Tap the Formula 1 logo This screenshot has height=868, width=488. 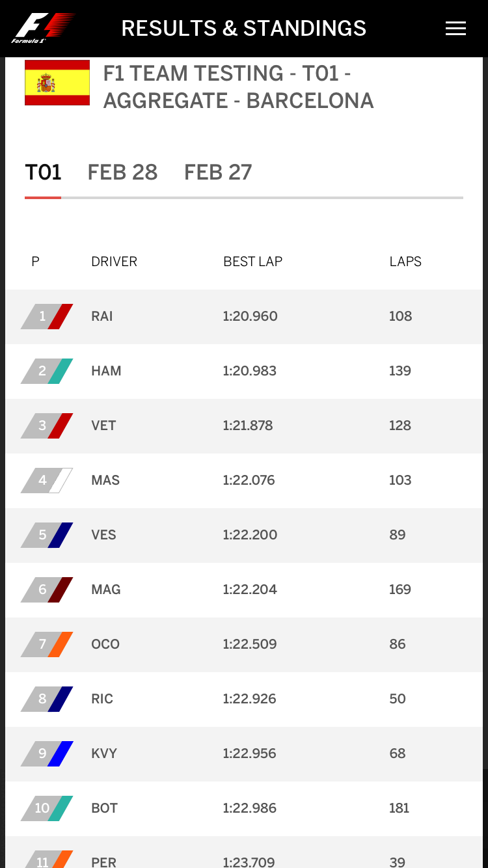coord(43,29)
